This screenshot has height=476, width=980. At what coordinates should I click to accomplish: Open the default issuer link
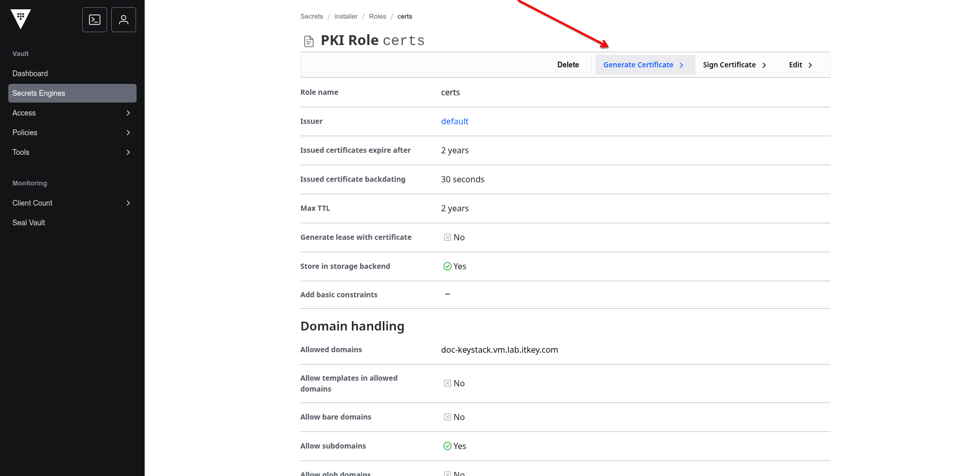click(x=454, y=121)
